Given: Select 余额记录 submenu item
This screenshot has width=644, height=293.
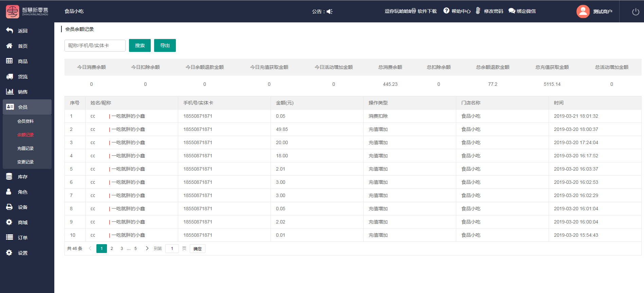Looking at the screenshot, I should (25, 135).
